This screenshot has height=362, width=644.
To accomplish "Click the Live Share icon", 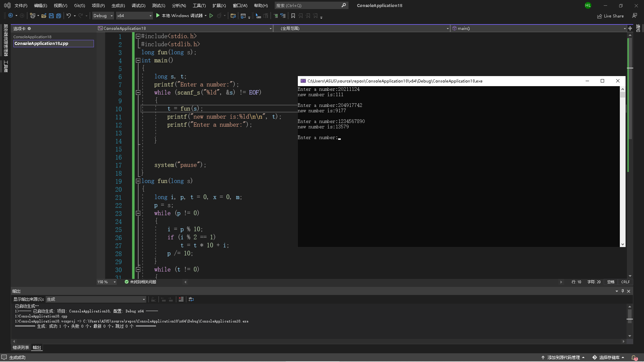I will pos(599,16).
